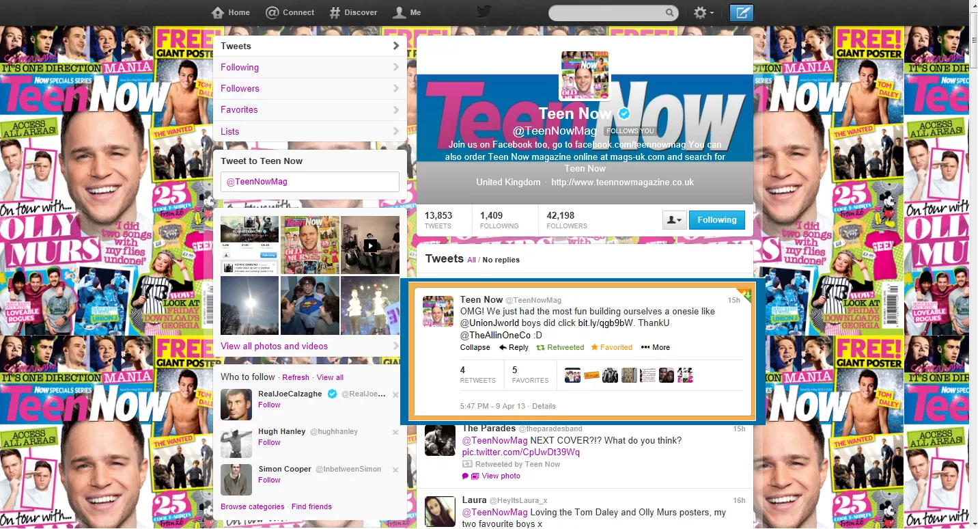
Task: Click View all photos and videos
Action: click(x=274, y=346)
